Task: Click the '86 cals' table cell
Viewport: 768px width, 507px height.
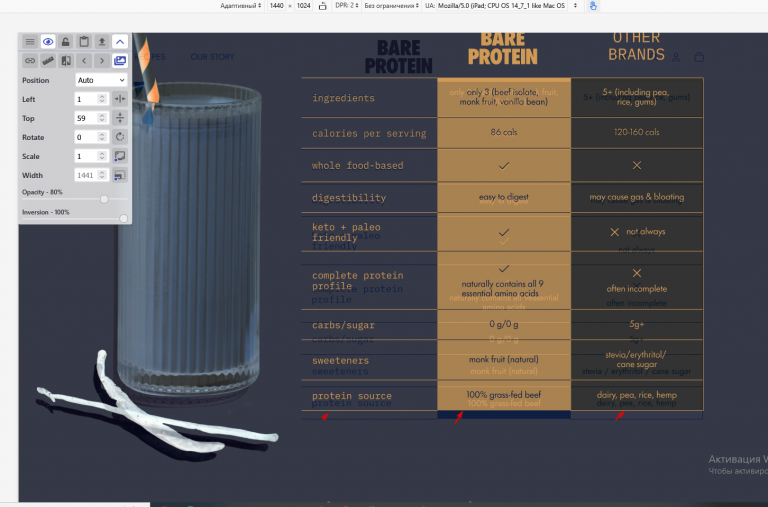Action: click(504, 132)
